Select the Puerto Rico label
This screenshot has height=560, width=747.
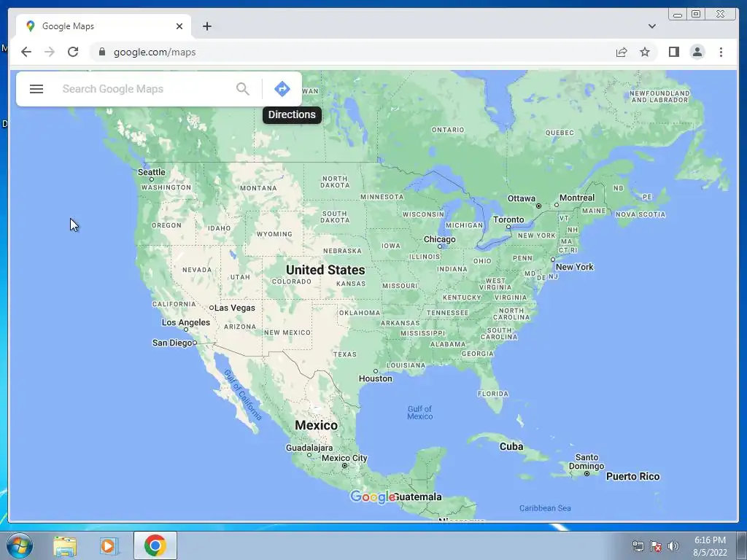coord(632,477)
